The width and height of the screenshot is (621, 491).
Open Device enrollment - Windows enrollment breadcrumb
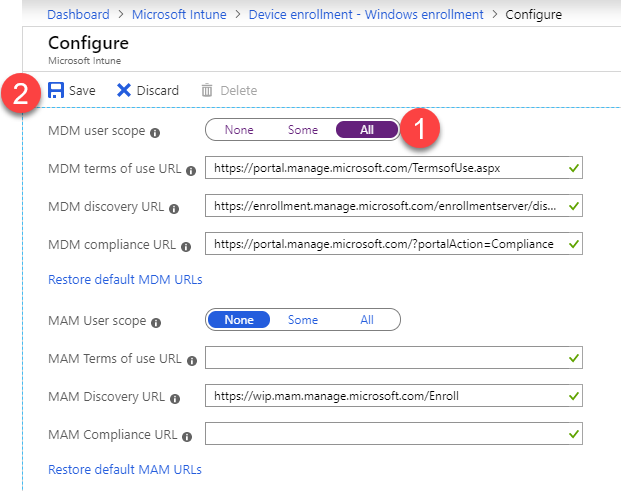click(x=366, y=15)
